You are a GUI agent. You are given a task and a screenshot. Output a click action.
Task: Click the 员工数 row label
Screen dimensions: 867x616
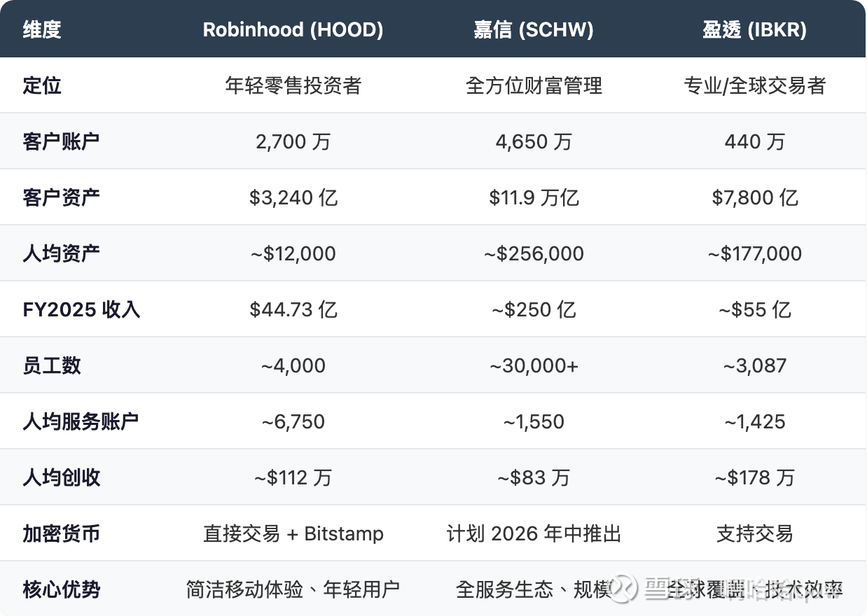pyautogui.click(x=52, y=365)
